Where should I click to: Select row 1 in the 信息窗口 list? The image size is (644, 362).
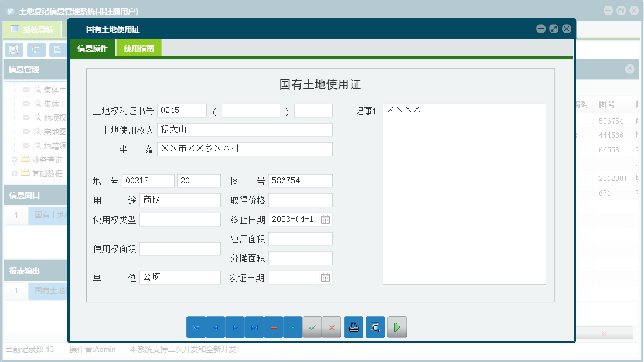pyautogui.click(x=36, y=215)
